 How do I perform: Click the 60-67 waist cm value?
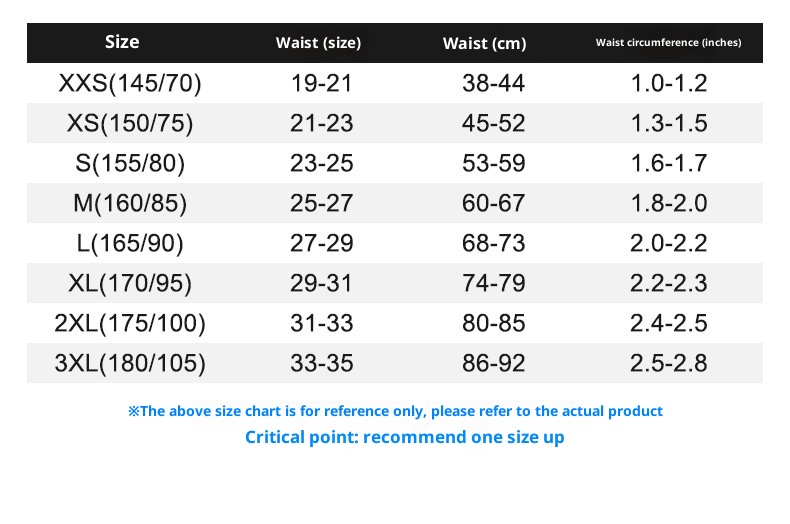tap(493, 203)
